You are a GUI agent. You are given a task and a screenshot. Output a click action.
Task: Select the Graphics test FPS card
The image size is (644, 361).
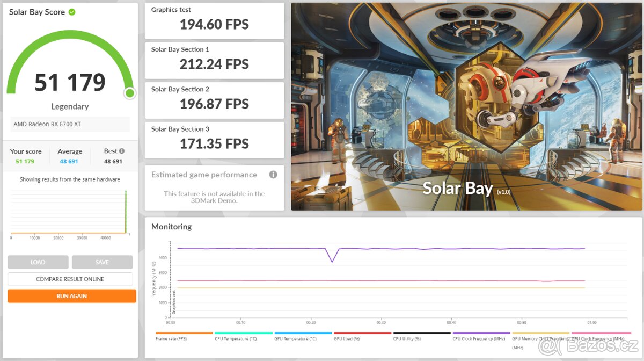[x=214, y=20]
